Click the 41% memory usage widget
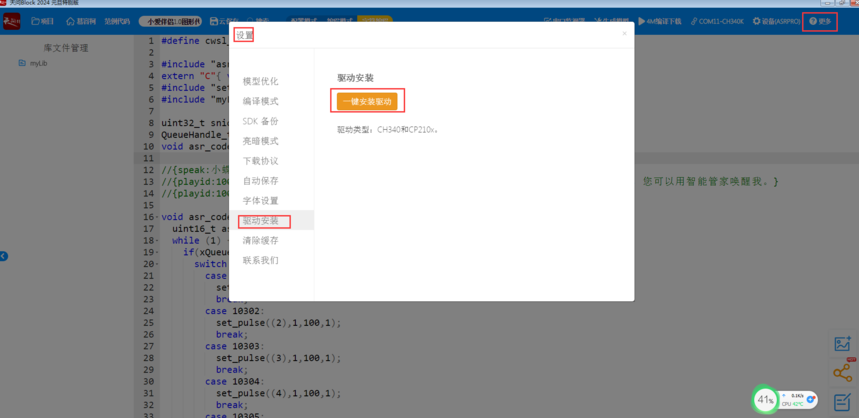This screenshot has width=859, height=418. 765,400
